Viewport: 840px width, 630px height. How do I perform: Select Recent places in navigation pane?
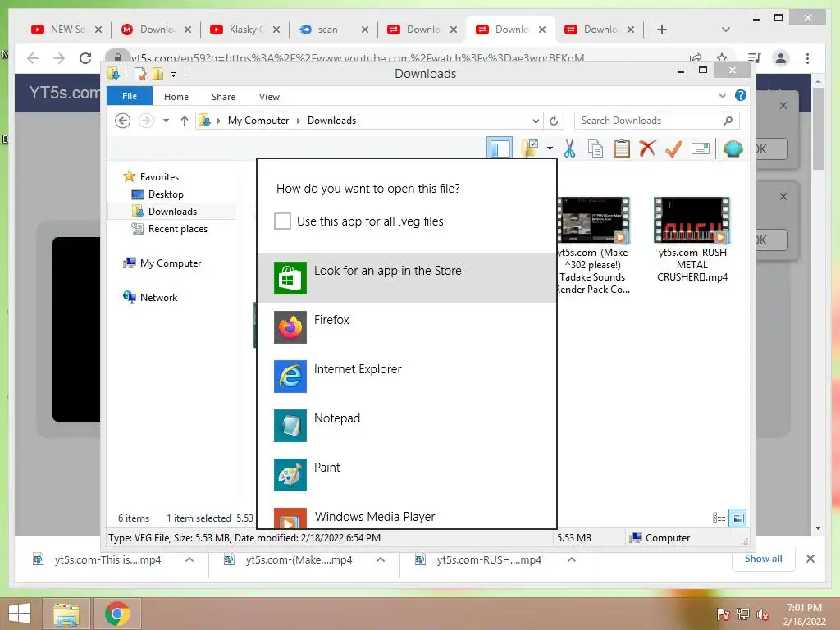pyautogui.click(x=177, y=229)
